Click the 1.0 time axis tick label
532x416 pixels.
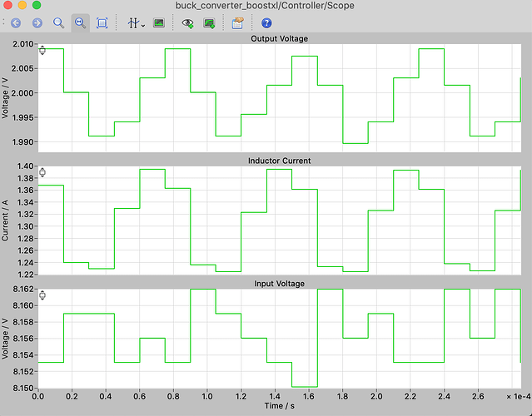pos(207,396)
